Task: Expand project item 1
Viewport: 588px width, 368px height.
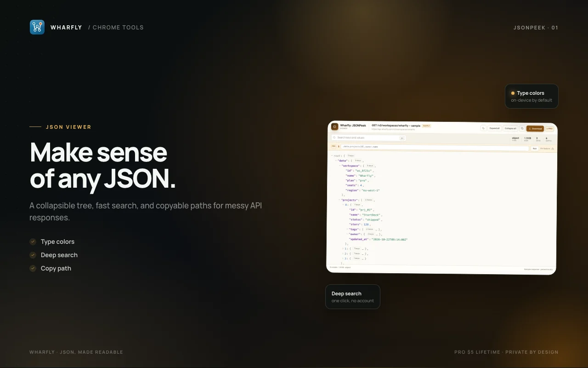Action: coord(343,248)
